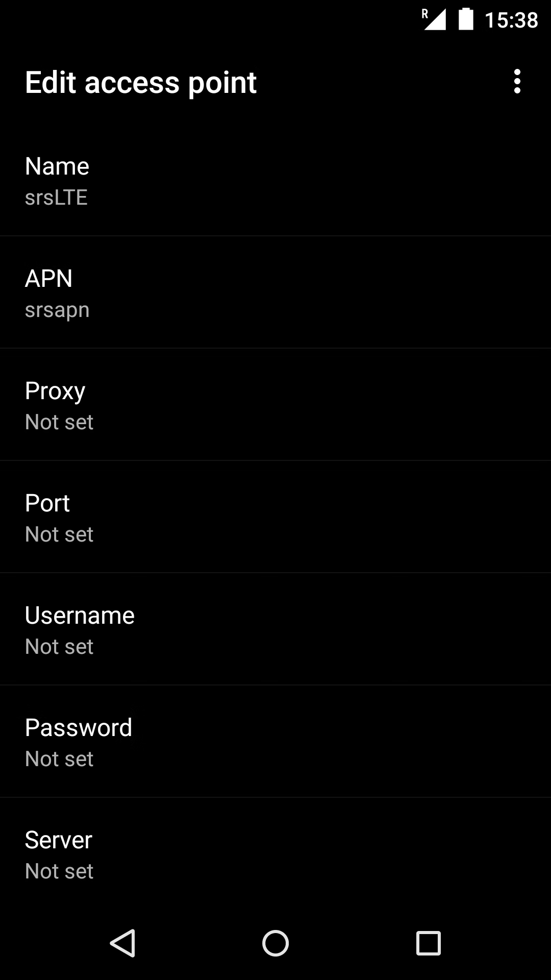
Task: Tap the back navigation triangle
Action: coord(123,943)
